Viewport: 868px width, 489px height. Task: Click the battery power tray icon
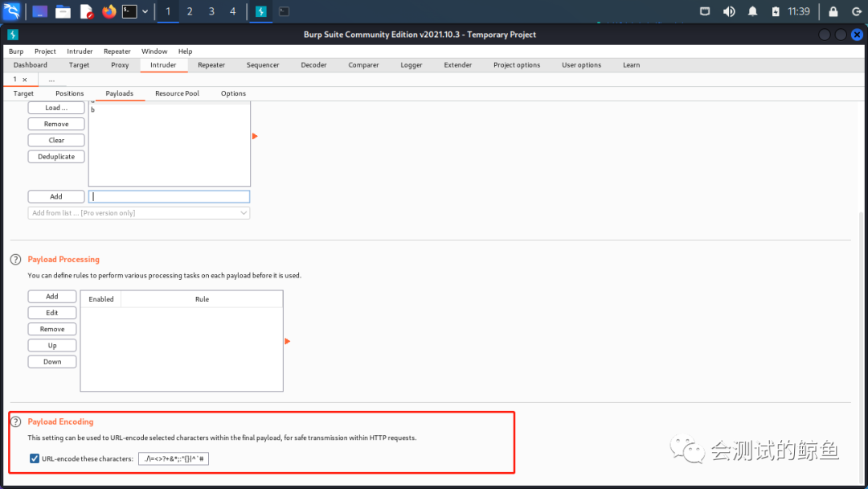point(776,11)
